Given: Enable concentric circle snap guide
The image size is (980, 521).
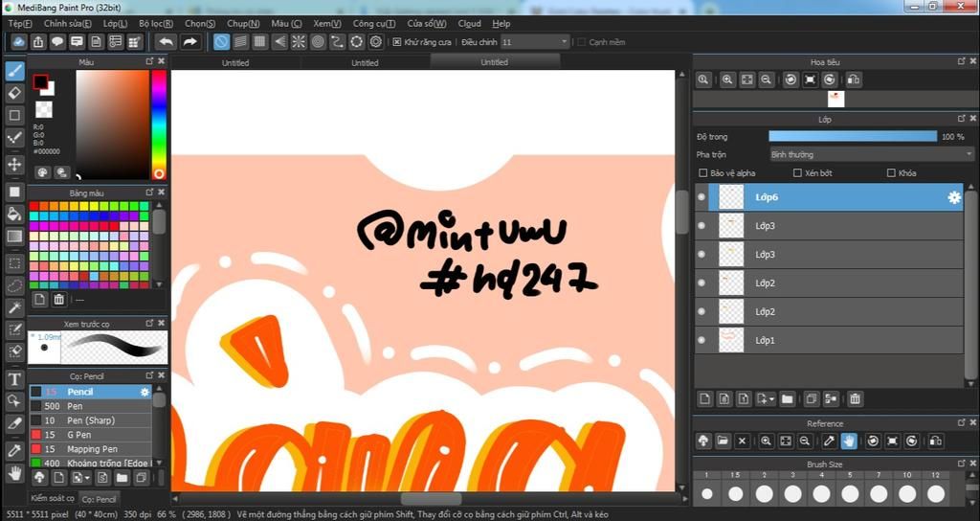Looking at the screenshot, I should tap(318, 42).
